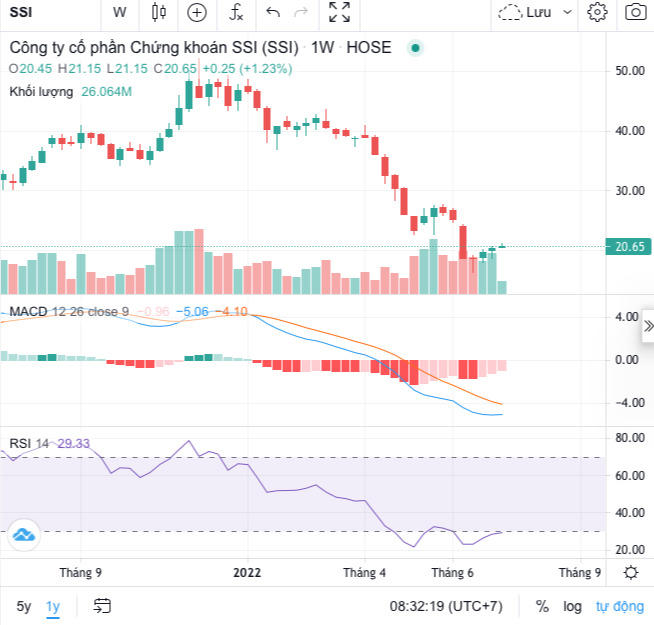The width and height of the screenshot is (654, 625).
Task: Select the 1y time range
Action: [53, 606]
